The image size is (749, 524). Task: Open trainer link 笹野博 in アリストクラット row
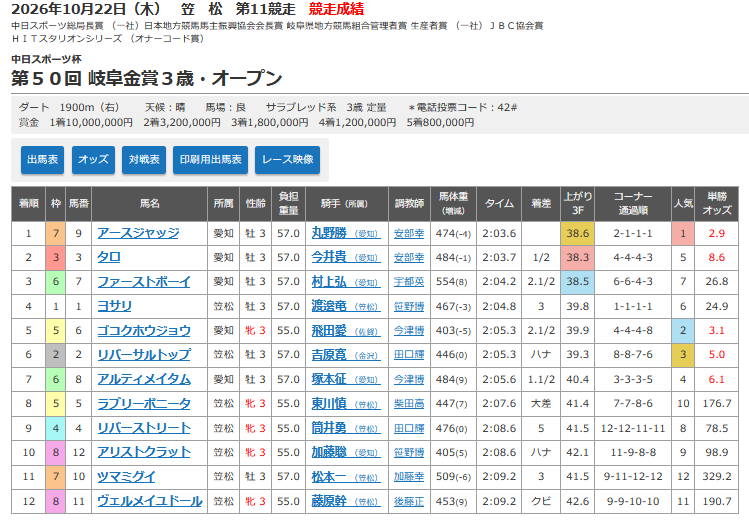[409, 452]
